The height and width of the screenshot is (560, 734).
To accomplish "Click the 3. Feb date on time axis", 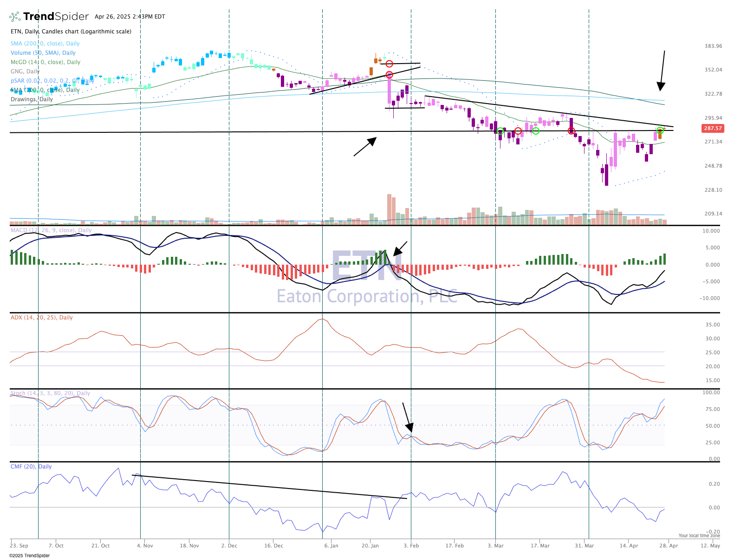I will 411,546.
